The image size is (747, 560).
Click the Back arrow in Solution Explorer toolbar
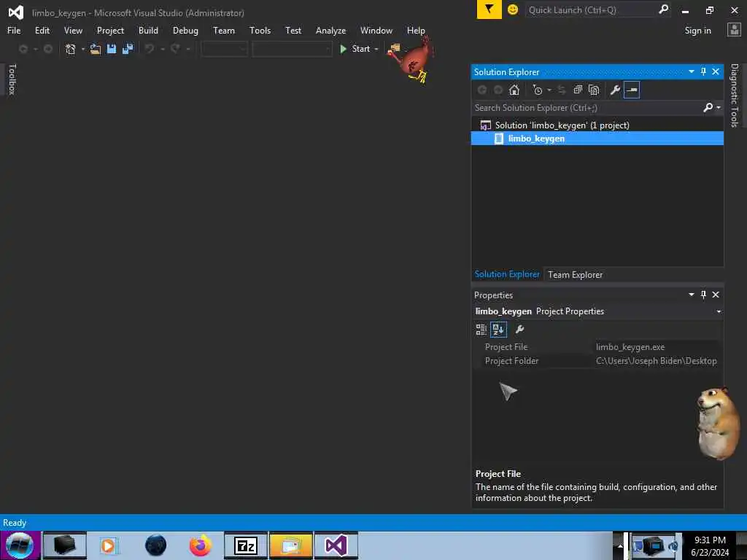coord(482,90)
